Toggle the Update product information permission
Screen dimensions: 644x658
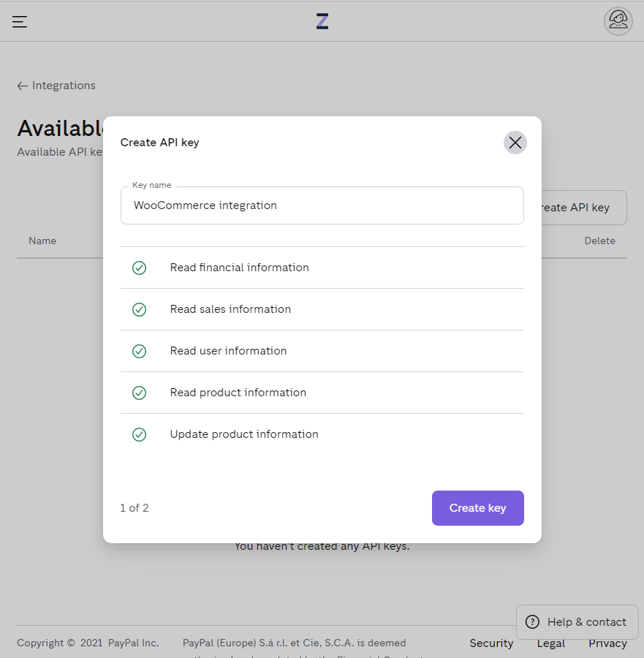tap(140, 434)
